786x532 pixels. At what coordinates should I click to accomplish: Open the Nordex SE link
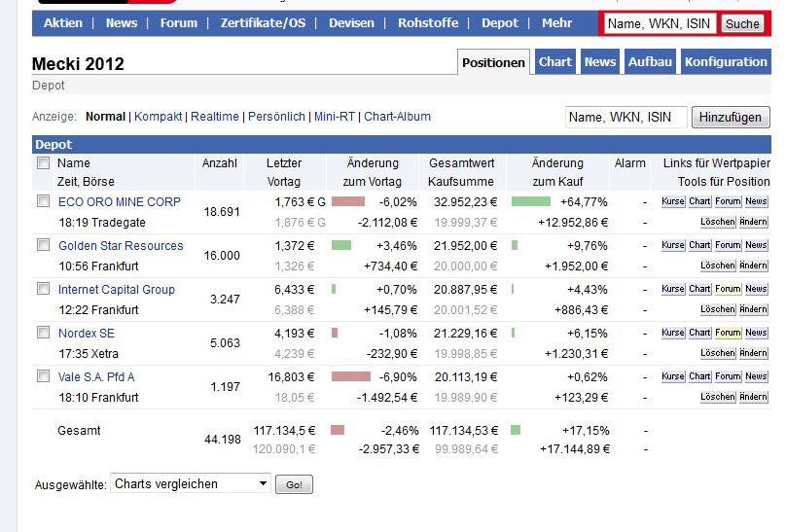point(87,334)
